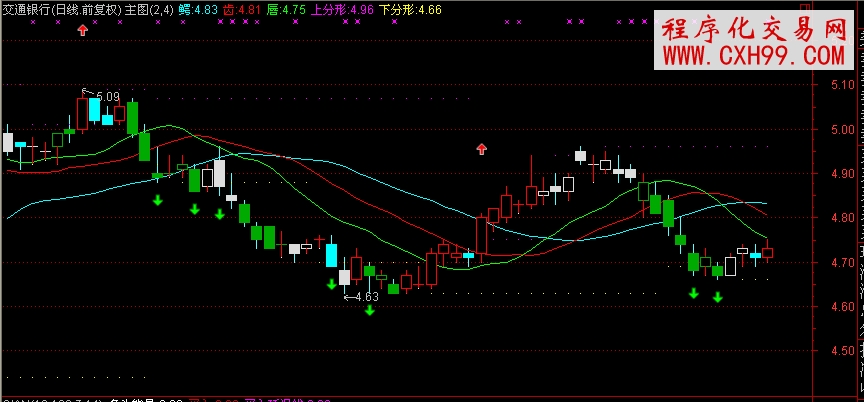Screen dimensions: 864x402
Task: Select the 5.09 high price marker
Action: tap(106, 97)
